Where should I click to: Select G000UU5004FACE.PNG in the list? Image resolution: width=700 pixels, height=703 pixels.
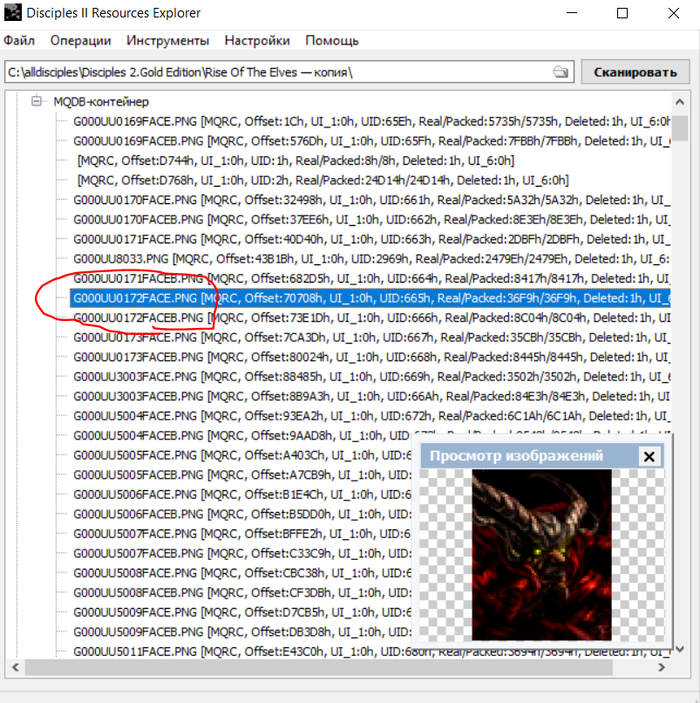[134, 416]
